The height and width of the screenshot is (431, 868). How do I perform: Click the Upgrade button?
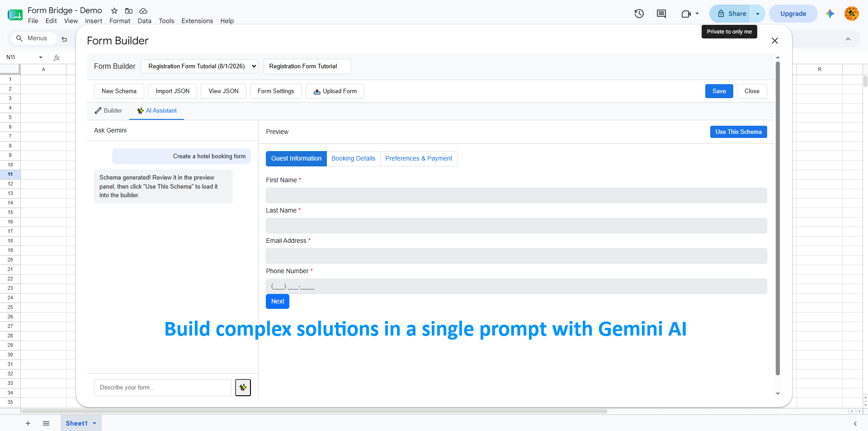(x=793, y=14)
